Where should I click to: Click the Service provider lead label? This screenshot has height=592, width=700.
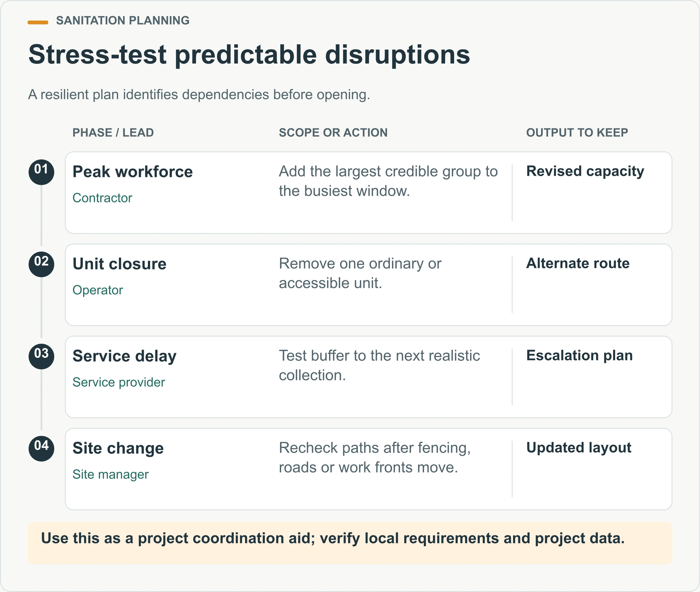click(x=119, y=382)
